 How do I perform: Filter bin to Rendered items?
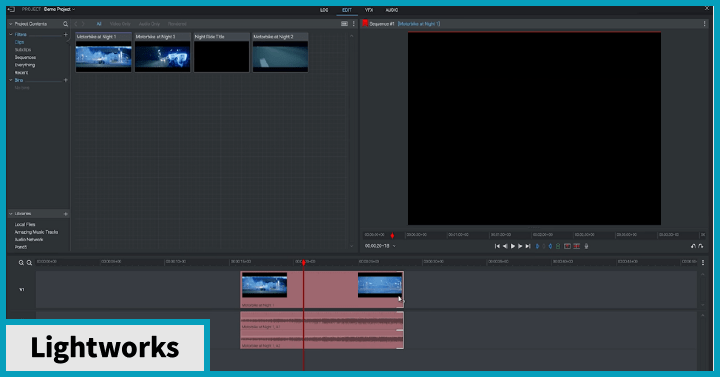(177, 24)
